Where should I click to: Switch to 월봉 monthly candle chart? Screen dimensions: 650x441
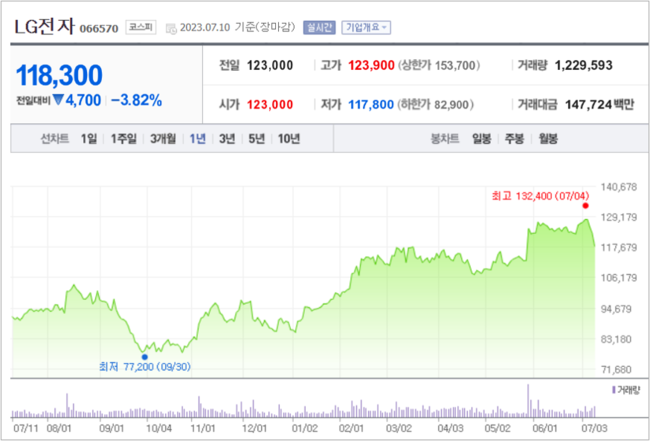pyautogui.click(x=548, y=139)
